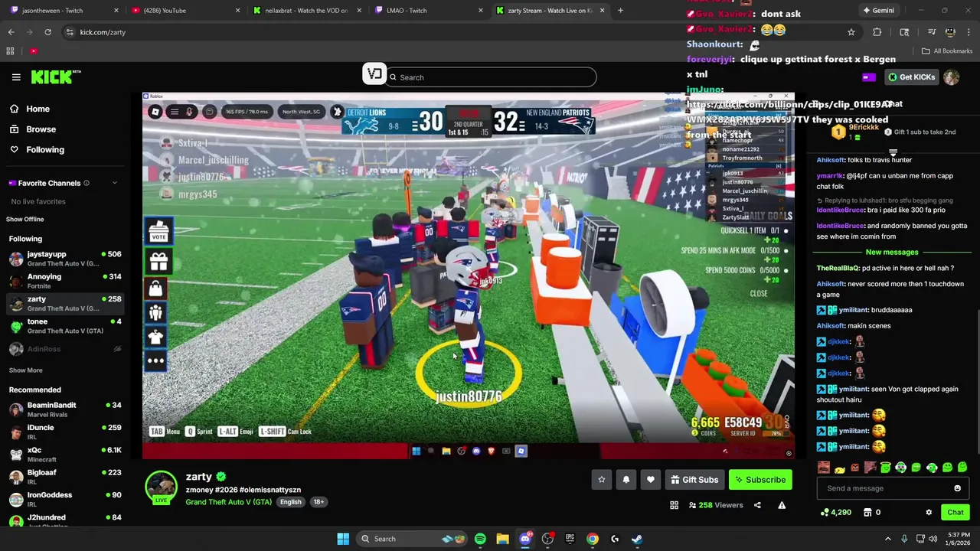Click the Roblox three-dots more icon
The height and width of the screenshot is (551, 980).
(x=155, y=360)
